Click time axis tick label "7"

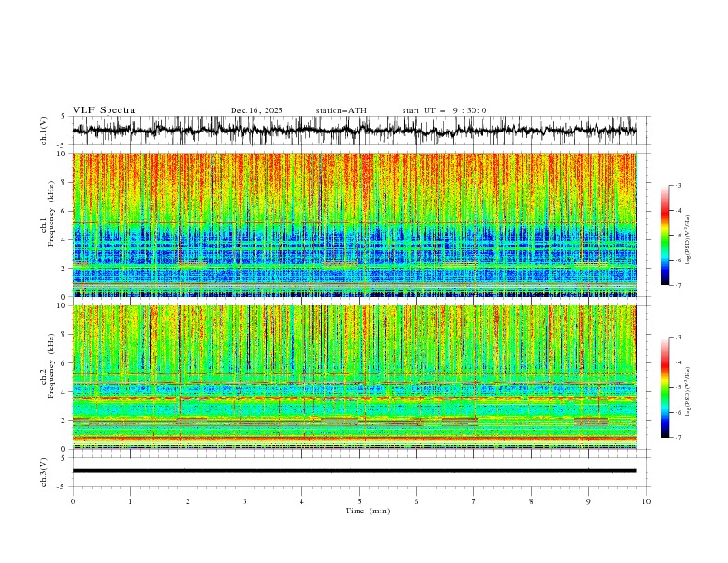[474, 501]
